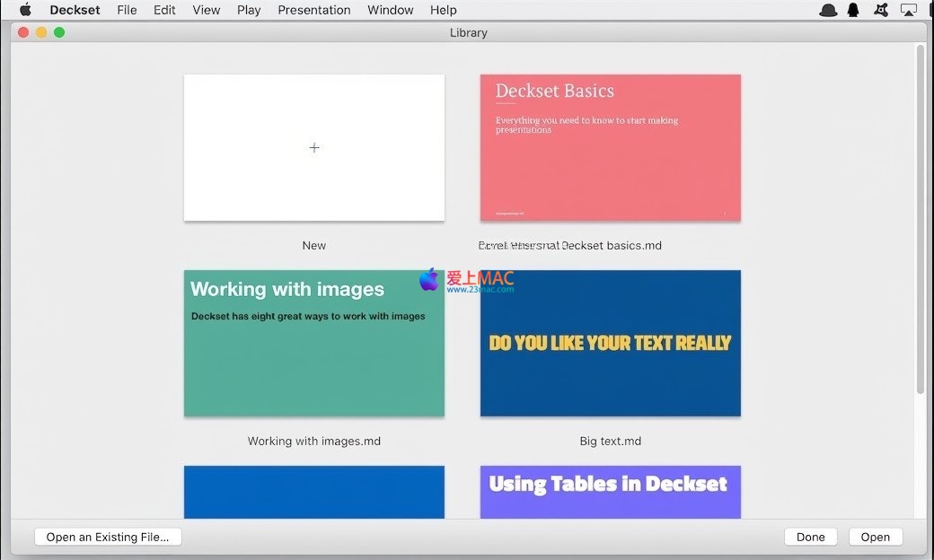Click the Open button
The height and width of the screenshot is (560, 934).
(x=875, y=537)
